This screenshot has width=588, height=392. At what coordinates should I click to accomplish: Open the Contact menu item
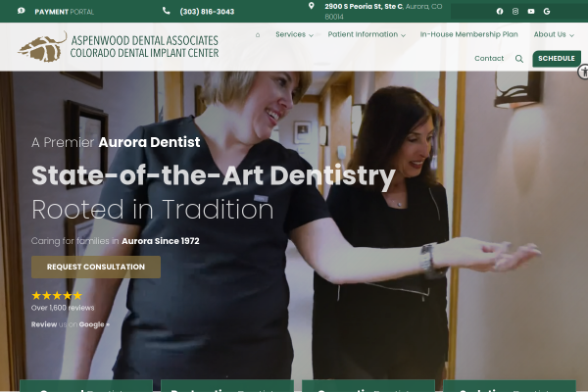click(x=489, y=59)
